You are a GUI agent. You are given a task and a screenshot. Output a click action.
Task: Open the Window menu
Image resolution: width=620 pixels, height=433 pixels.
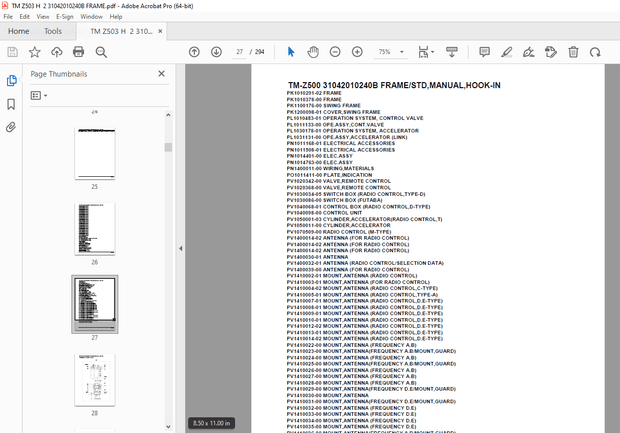[91, 17]
